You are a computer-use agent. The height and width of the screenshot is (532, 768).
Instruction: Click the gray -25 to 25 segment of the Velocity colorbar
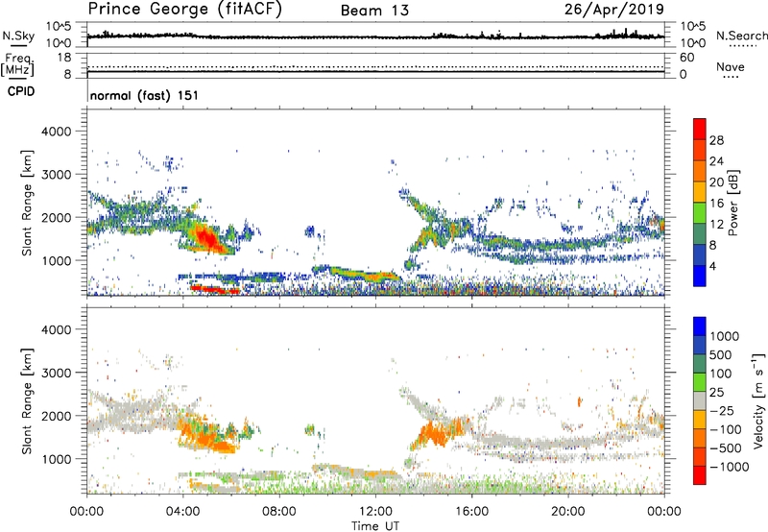pos(700,401)
